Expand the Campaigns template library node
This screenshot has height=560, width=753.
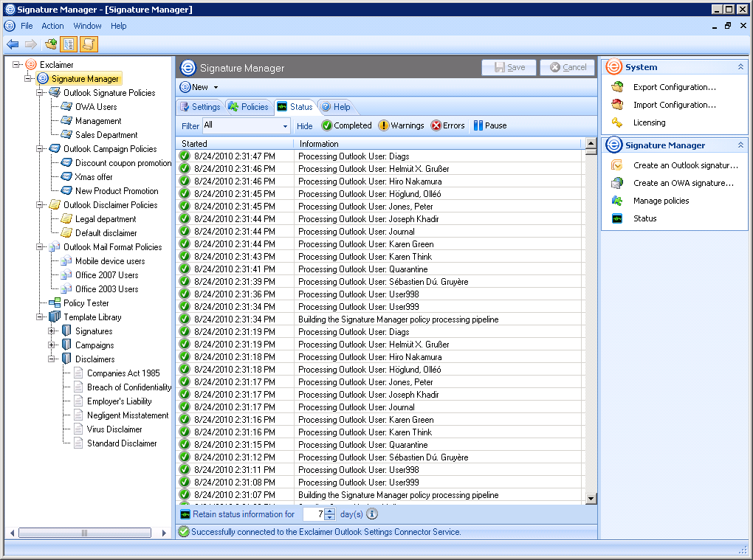point(52,345)
